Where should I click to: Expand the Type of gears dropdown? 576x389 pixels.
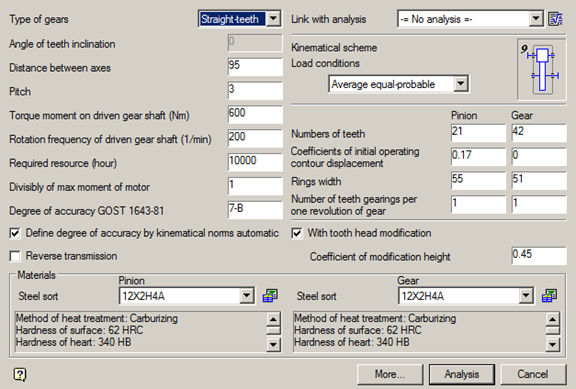coord(273,19)
